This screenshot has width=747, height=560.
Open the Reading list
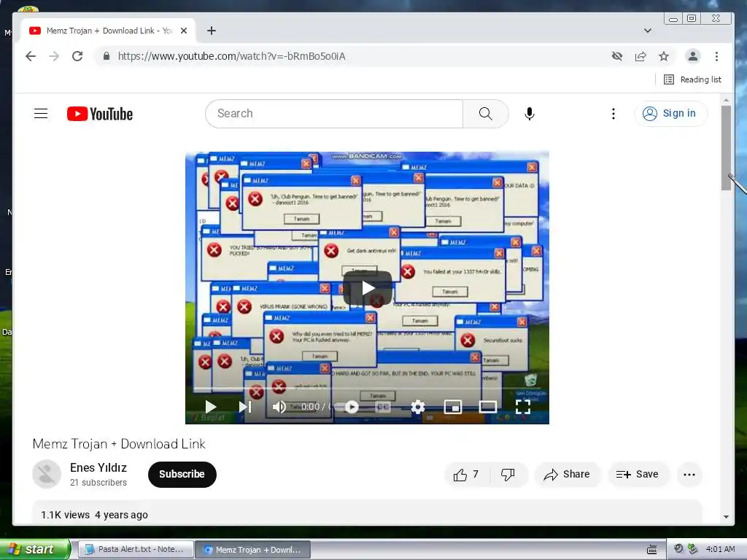(x=692, y=79)
